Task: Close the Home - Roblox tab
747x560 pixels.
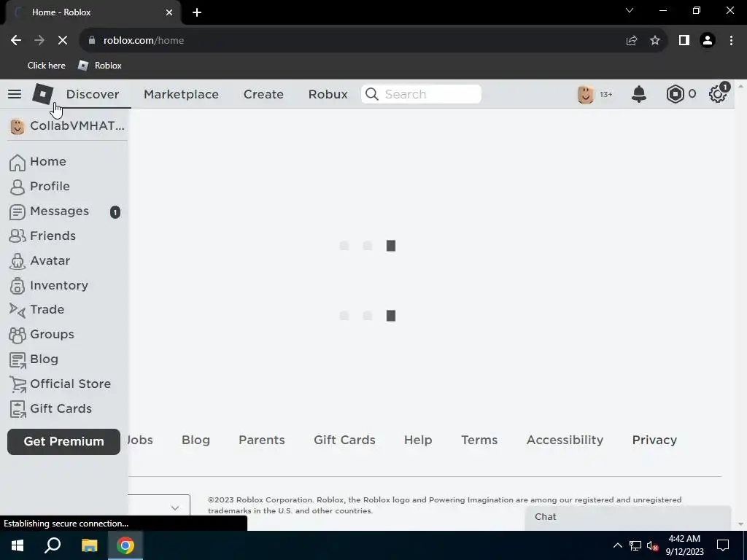Action: [169, 12]
